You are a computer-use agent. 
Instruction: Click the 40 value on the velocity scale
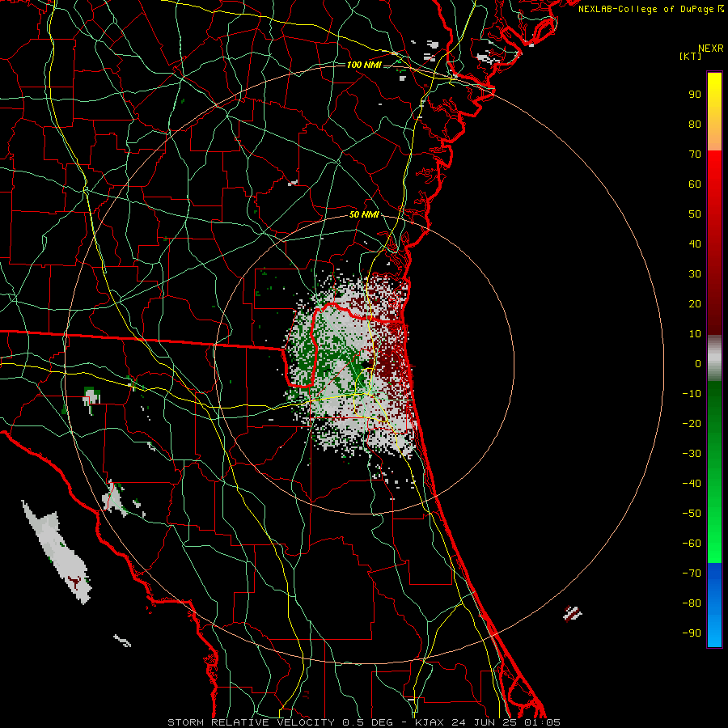pyautogui.click(x=695, y=244)
